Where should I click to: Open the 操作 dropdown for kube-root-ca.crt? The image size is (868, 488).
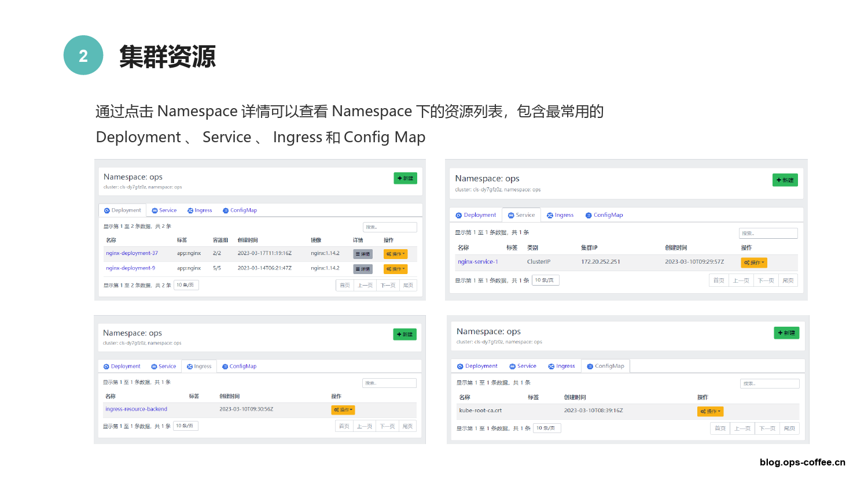pos(710,412)
